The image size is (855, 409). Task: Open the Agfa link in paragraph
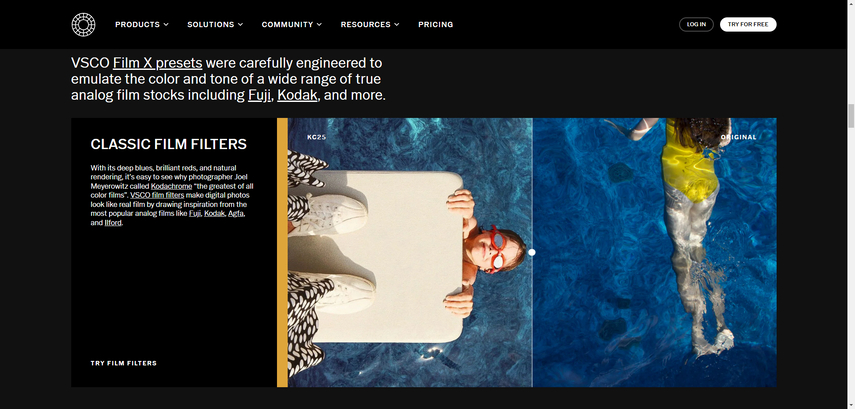coord(236,214)
